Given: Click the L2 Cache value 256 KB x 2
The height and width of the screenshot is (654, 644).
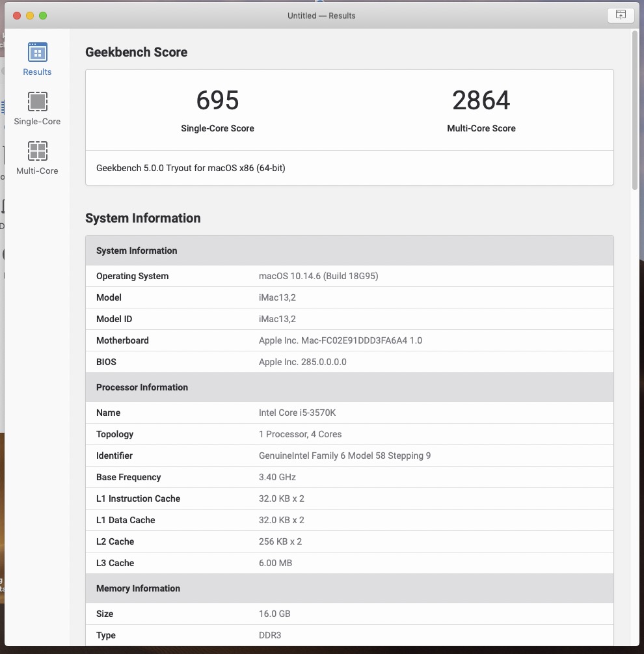Looking at the screenshot, I should [x=280, y=542].
